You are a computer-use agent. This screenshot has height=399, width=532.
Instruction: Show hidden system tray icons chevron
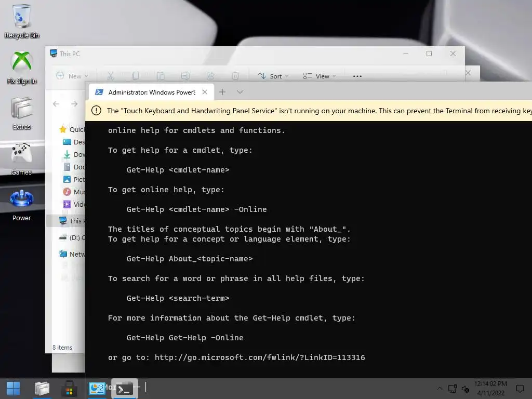coord(440,389)
